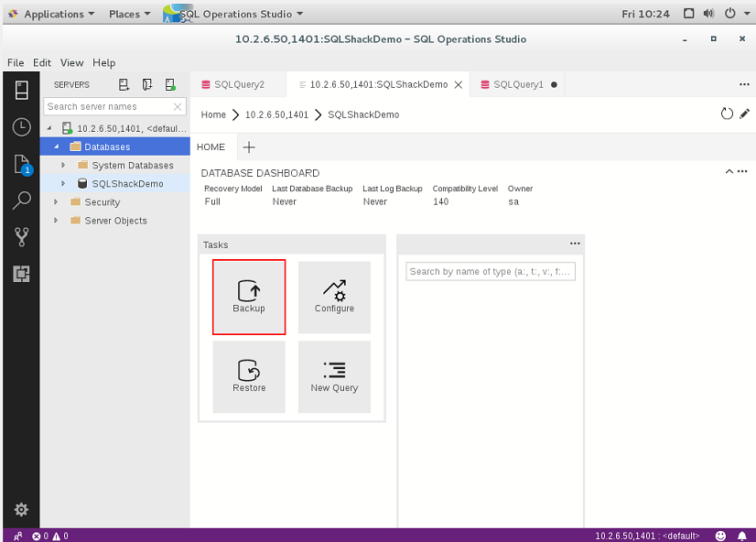This screenshot has height=542, width=756.
Task: Open the Applications system menu
Action: tap(52, 14)
